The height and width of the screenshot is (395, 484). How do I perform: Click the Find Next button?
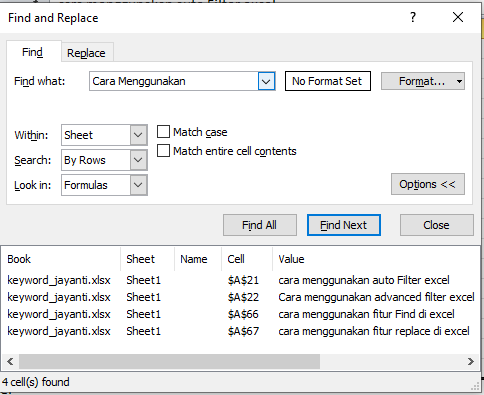pos(344,225)
